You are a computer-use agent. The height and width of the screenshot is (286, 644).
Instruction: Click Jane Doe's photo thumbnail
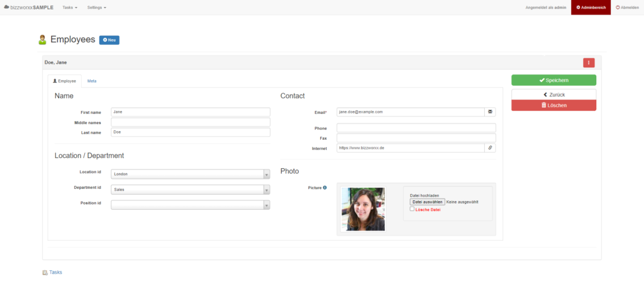click(363, 209)
